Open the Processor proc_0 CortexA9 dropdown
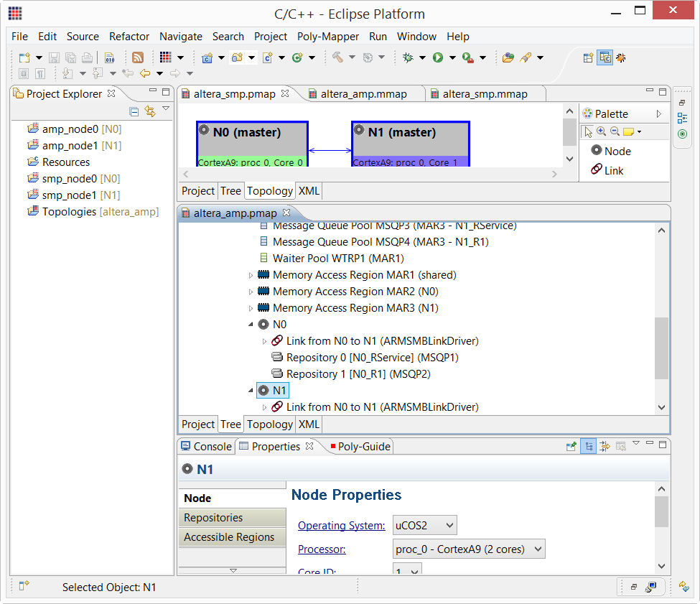 pos(469,549)
